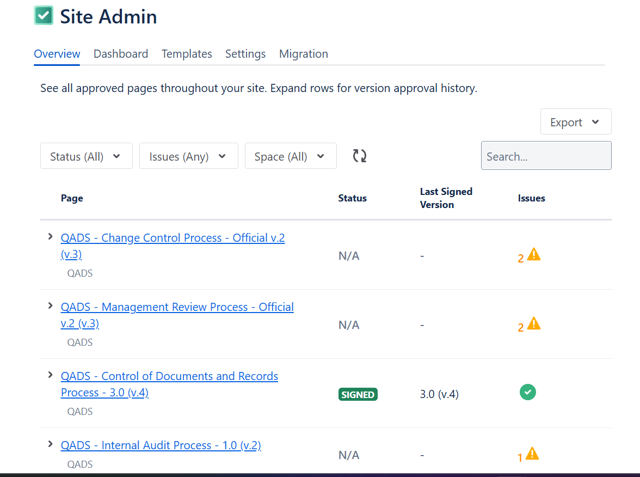Open the Overview tab
Image resolution: width=640 pixels, height=477 pixels.
(57, 54)
